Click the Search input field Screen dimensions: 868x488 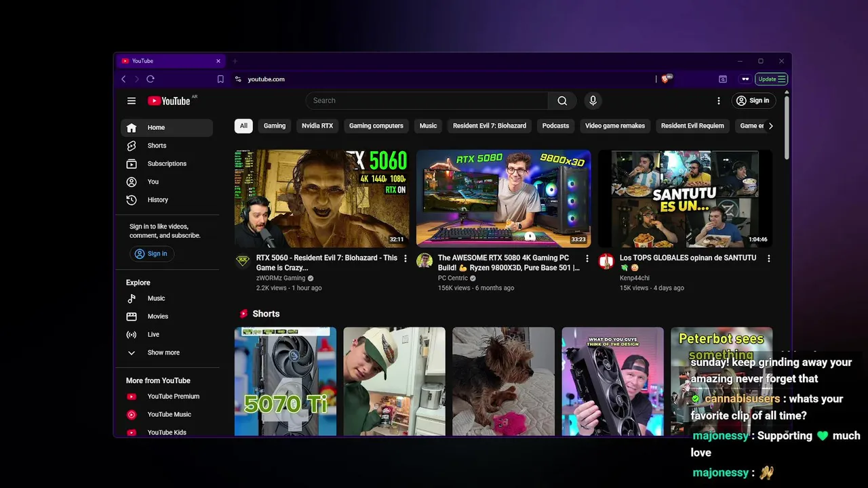coord(427,100)
